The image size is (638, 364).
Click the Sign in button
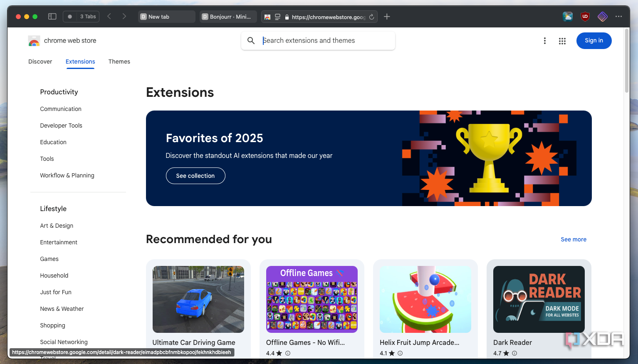pyautogui.click(x=594, y=41)
